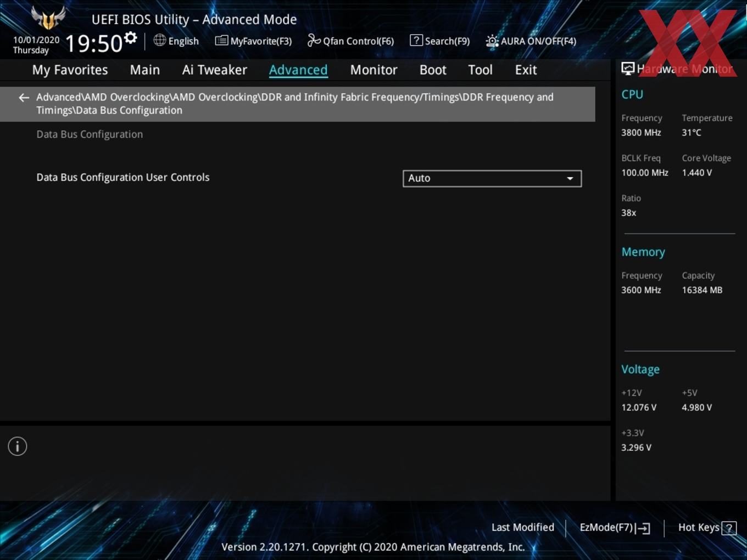Click the Memory section heading
This screenshot has height=560, width=747.
tap(643, 252)
